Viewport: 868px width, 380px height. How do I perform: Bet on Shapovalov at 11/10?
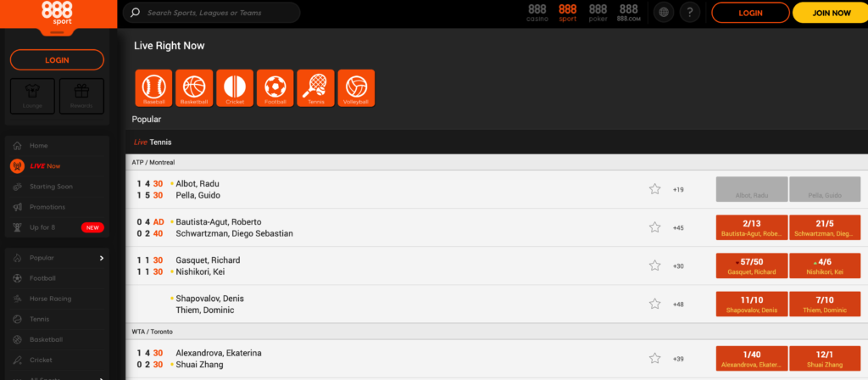(752, 305)
